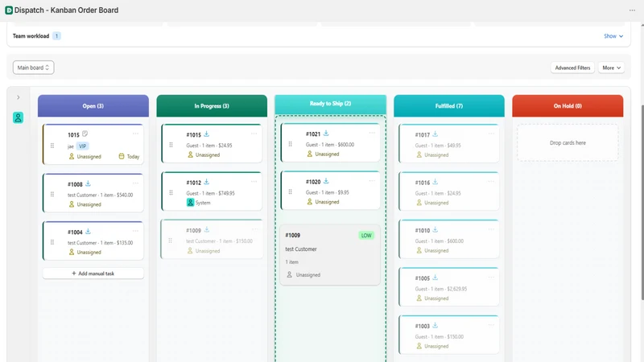Image resolution: width=644 pixels, height=362 pixels.
Task: Expand Team workload with Show
Action: point(613,36)
